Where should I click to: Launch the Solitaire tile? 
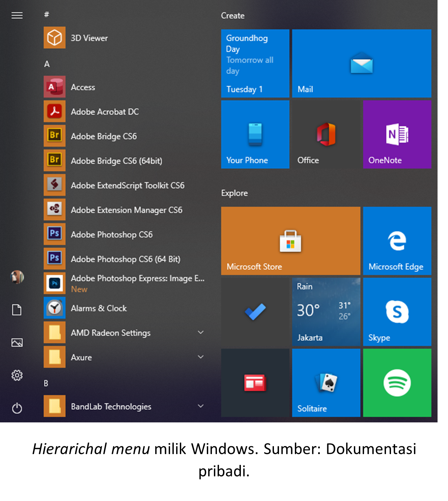(x=326, y=383)
